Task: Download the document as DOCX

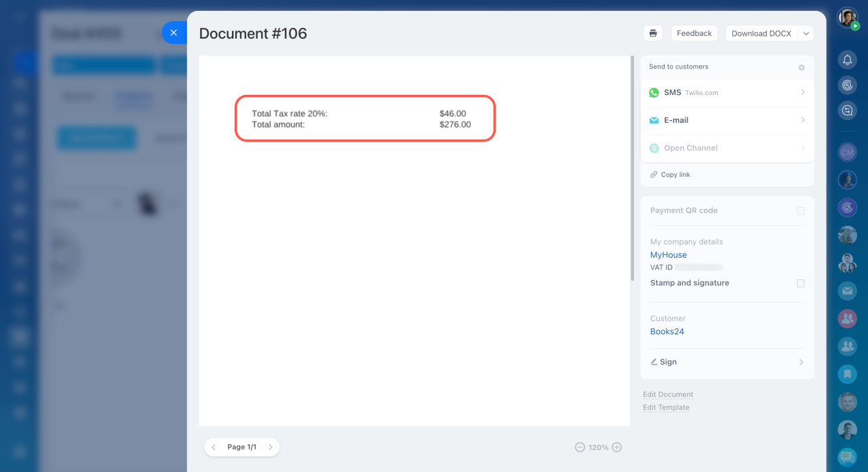Action: coord(762,33)
